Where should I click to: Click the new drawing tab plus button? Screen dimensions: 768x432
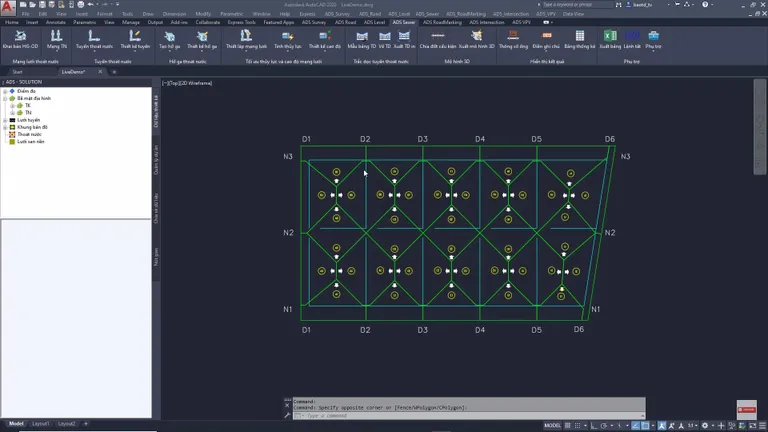[114, 72]
